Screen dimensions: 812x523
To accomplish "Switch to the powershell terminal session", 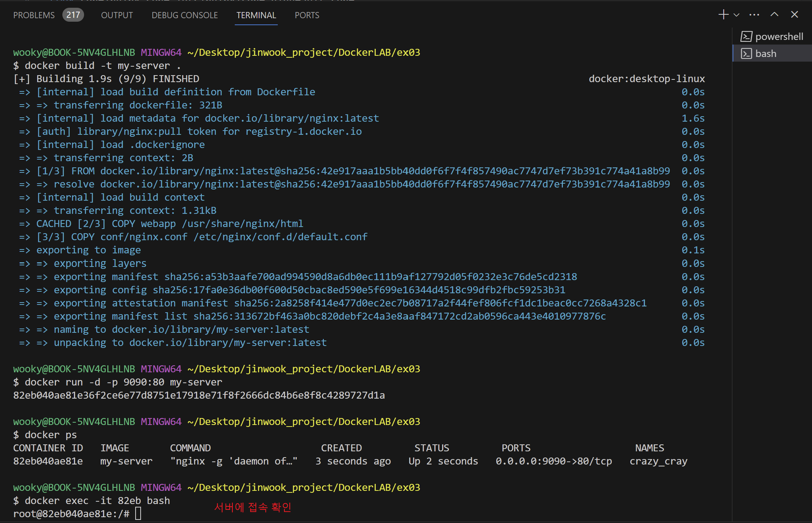I will (779, 36).
